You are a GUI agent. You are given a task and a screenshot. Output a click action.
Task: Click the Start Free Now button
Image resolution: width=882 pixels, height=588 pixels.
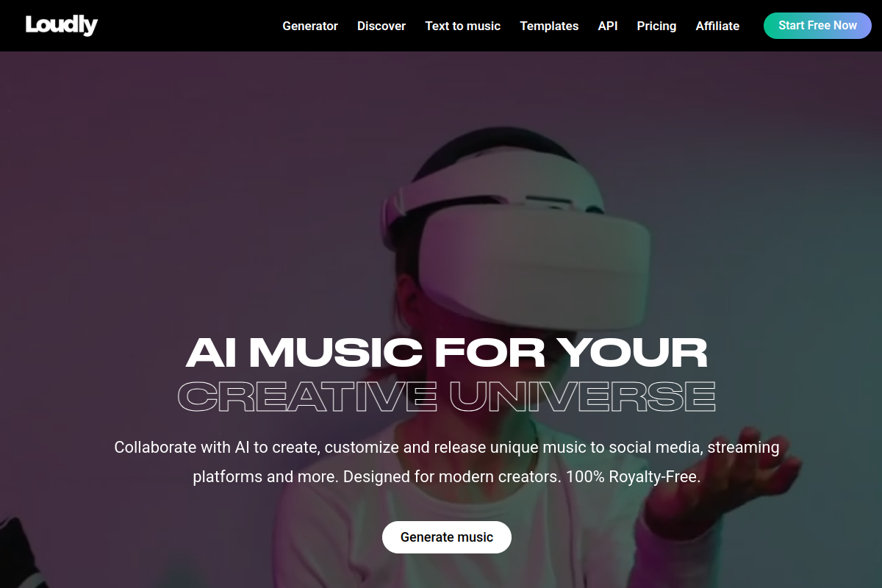pyautogui.click(x=817, y=26)
